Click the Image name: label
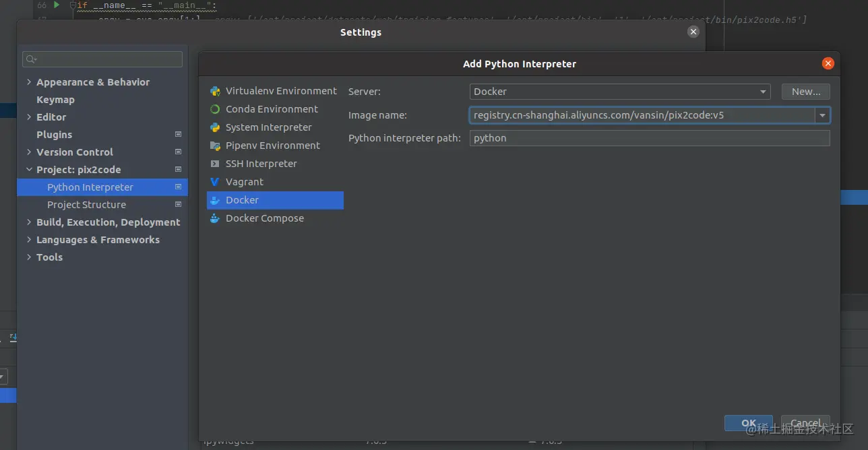The height and width of the screenshot is (450, 868). click(377, 115)
